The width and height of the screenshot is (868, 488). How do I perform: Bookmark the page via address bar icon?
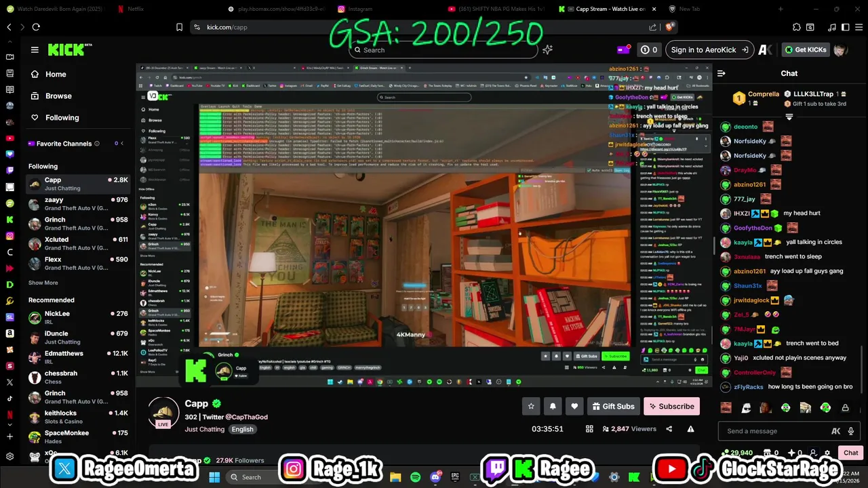pyautogui.click(x=179, y=27)
